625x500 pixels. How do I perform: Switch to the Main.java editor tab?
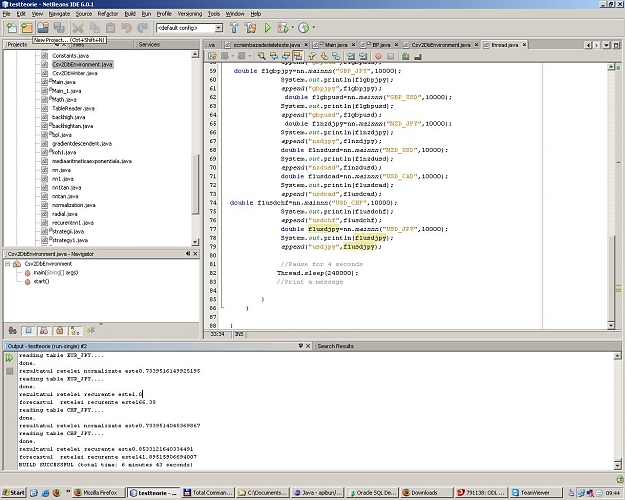click(x=332, y=45)
